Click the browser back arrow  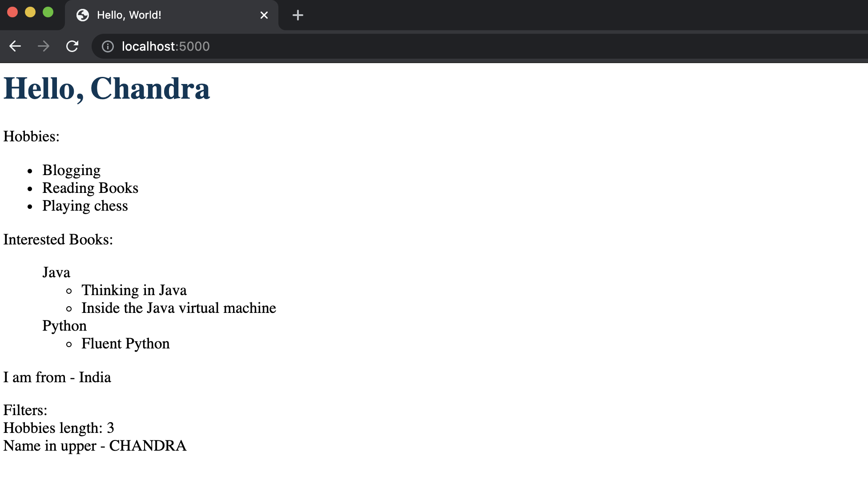click(x=15, y=46)
